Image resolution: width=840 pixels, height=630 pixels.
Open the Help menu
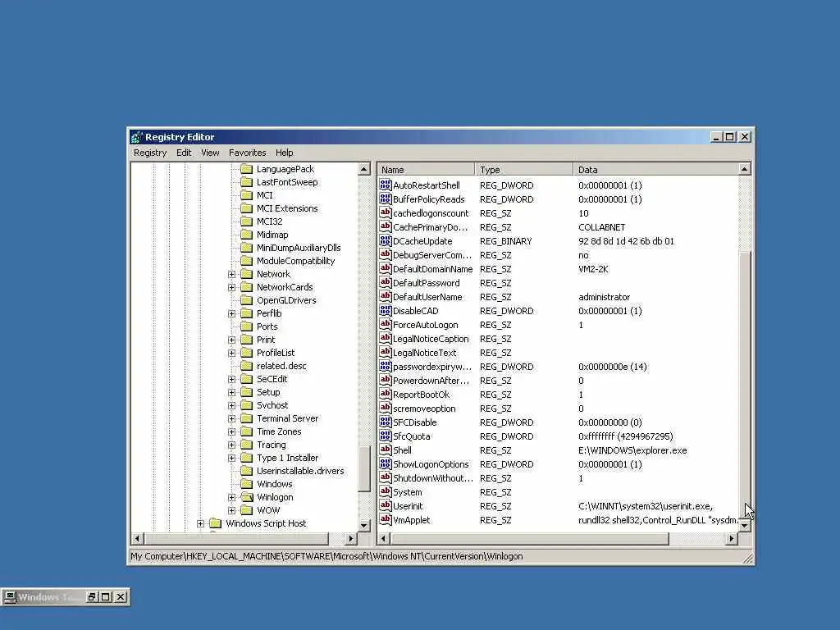point(285,153)
